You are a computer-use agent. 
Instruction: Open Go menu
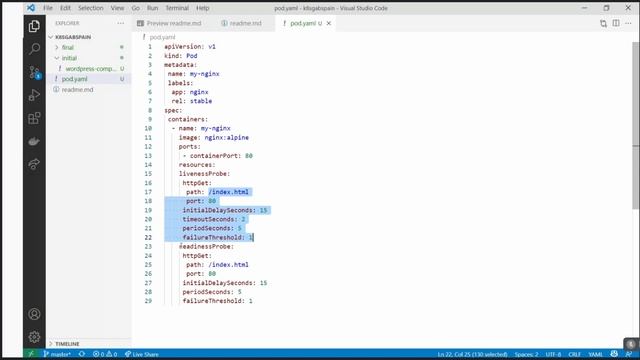[x=136, y=8]
